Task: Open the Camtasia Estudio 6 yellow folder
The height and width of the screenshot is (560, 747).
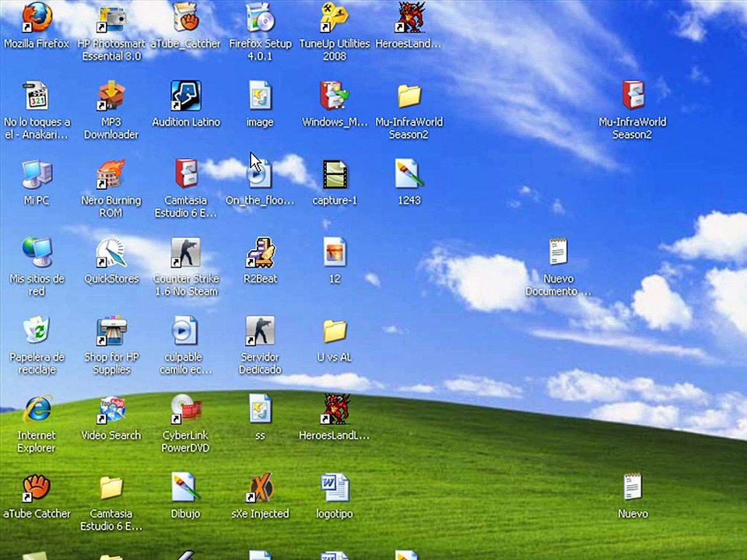Action: (x=111, y=488)
